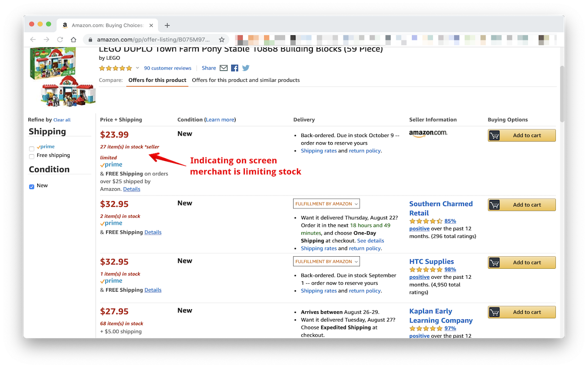Open Kaplan Early Learning Company seller page
Viewport: 588px width, 368px height.
coord(441,316)
